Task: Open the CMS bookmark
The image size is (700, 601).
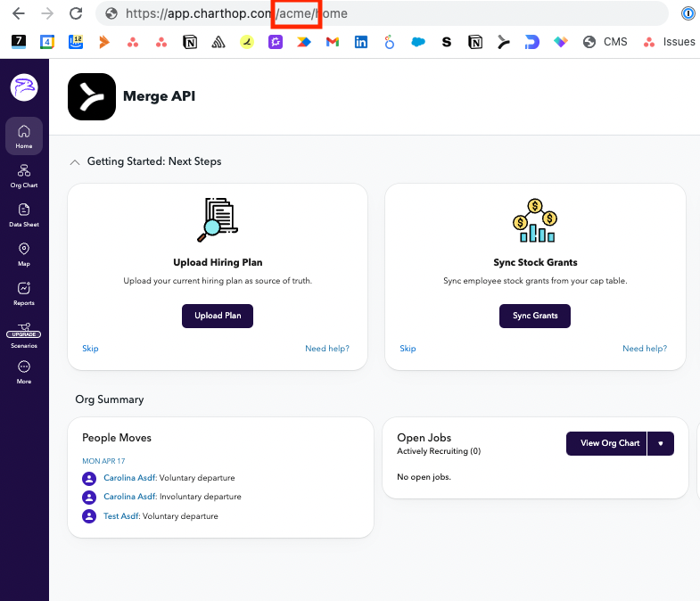Action: (605, 42)
